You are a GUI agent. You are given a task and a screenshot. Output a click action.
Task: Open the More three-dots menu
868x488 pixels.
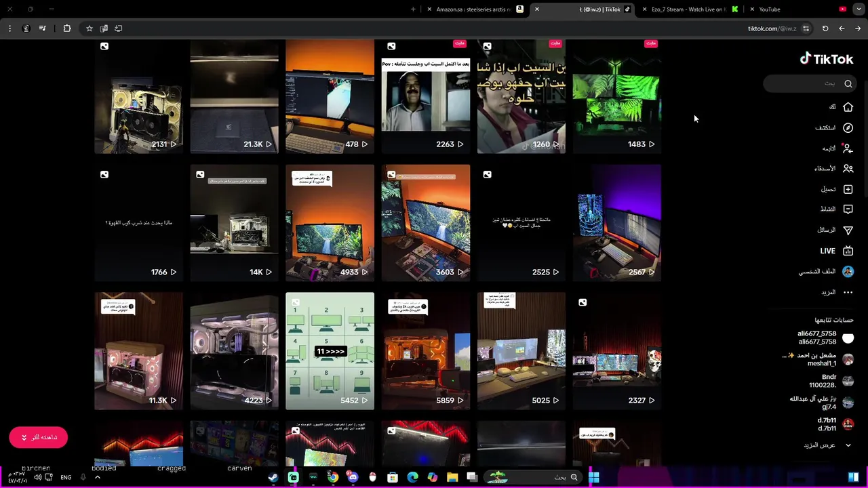(x=848, y=292)
